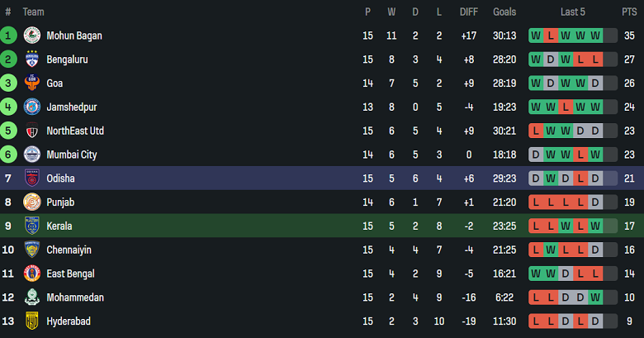Click the Hyderabad yellow crest icon
This screenshot has height=338, width=644.
click(x=32, y=321)
